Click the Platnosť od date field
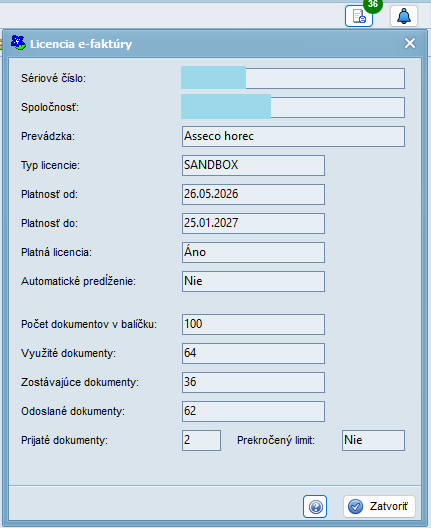Screen dimensions: 431x528 pyautogui.click(x=253, y=194)
